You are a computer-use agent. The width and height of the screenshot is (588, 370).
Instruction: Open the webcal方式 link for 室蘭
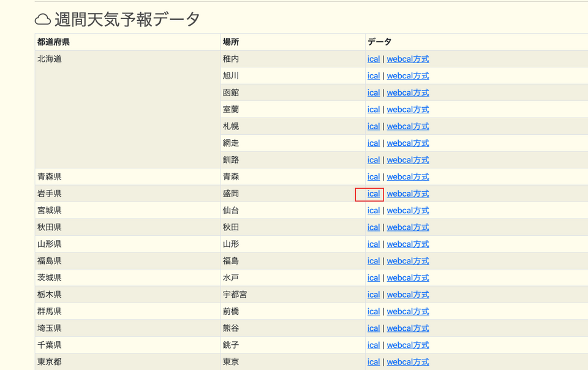pyautogui.click(x=408, y=110)
